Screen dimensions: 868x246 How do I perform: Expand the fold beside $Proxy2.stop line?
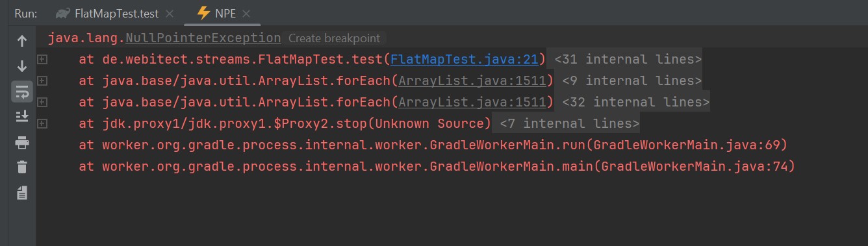tap(42, 123)
